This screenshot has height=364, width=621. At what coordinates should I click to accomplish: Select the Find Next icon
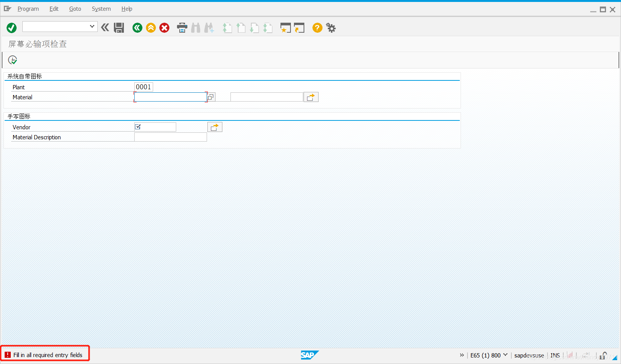pyautogui.click(x=209, y=27)
